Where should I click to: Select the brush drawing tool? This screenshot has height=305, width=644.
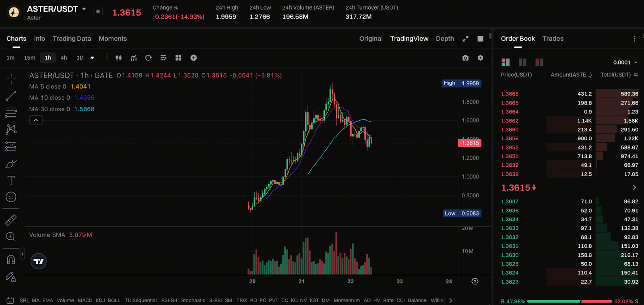tap(11, 164)
